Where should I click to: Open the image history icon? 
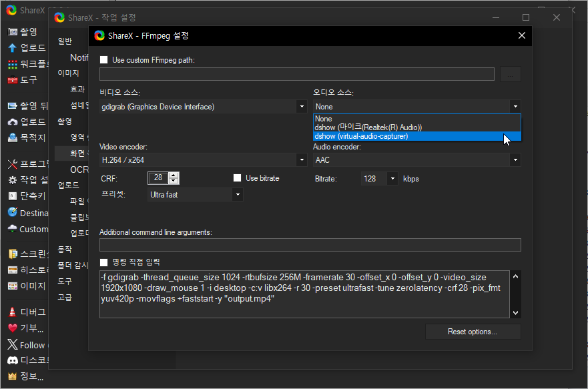(13, 286)
